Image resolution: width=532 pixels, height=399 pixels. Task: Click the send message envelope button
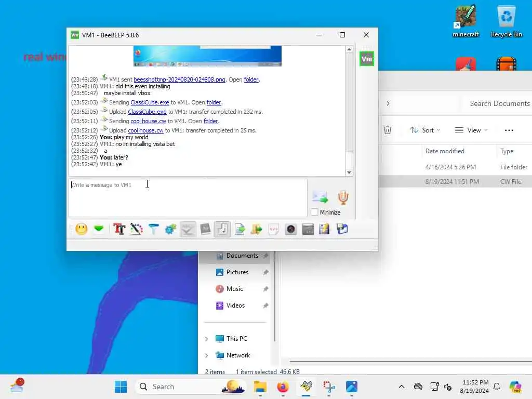point(320,197)
